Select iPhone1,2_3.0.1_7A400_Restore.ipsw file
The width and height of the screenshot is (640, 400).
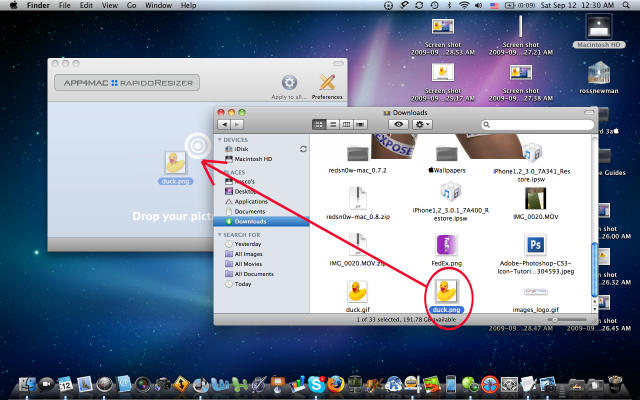450,202
